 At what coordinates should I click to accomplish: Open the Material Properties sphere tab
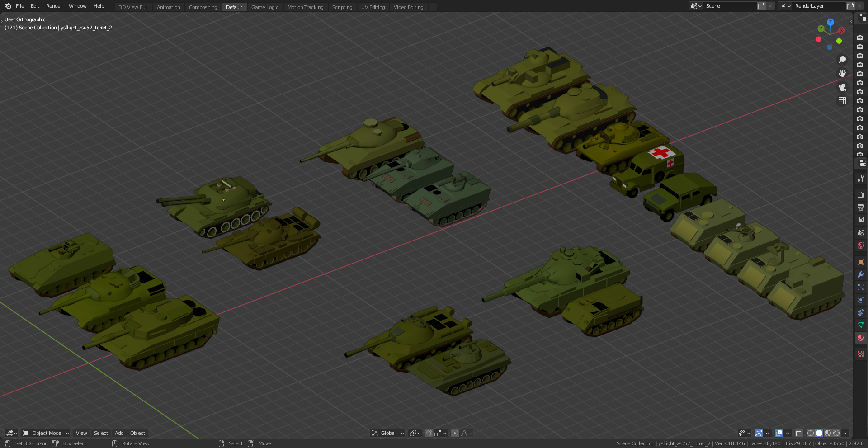pyautogui.click(x=860, y=338)
